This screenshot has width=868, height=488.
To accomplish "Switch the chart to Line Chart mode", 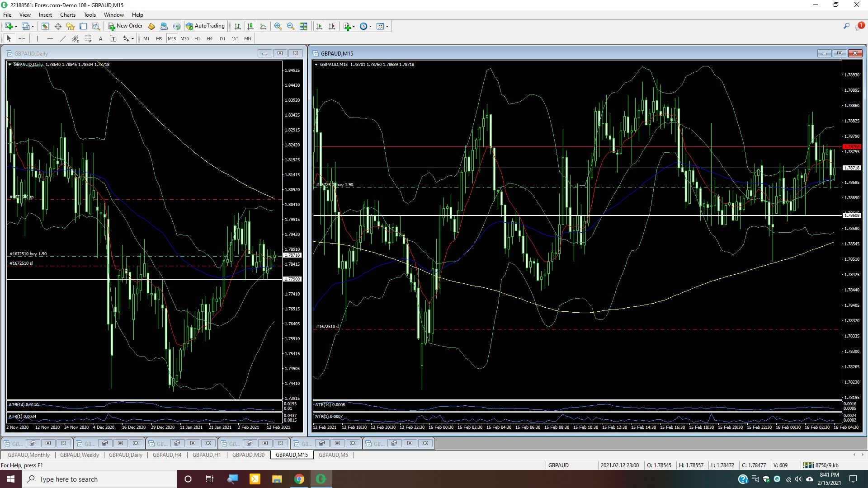I will 263,26.
